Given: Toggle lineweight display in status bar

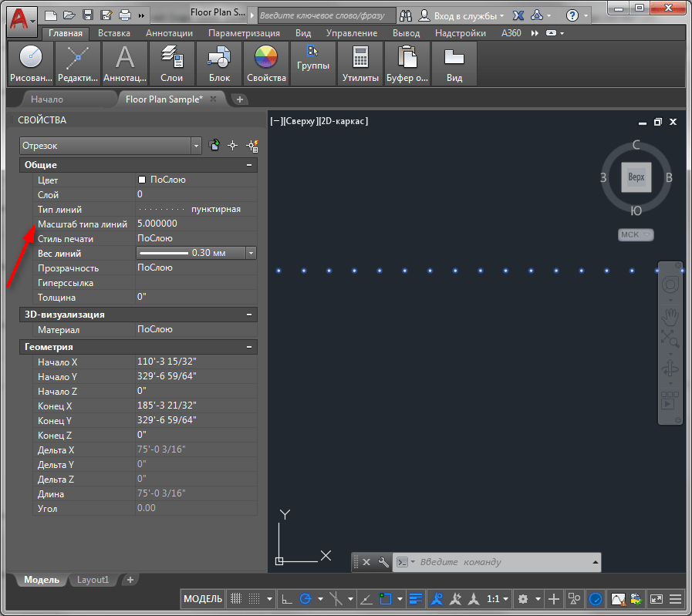Looking at the screenshot, I should [416, 599].
